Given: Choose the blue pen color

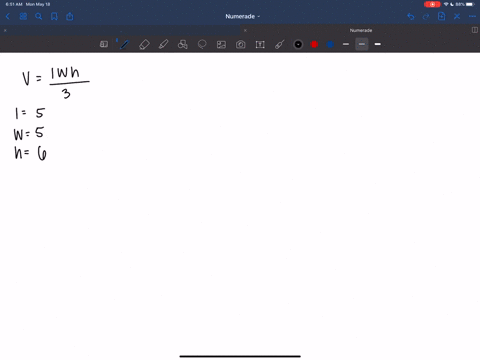Looking at the screenshot, I should coord(330,44).
